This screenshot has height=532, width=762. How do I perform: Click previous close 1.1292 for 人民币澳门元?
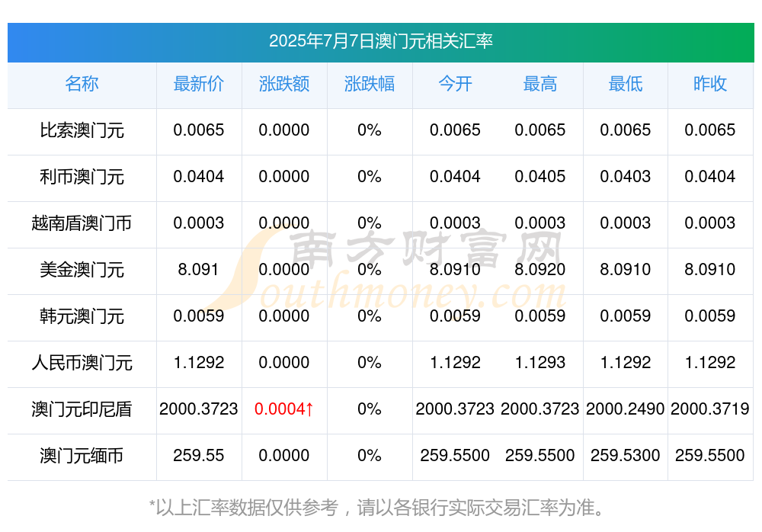(x=710, y=363)
